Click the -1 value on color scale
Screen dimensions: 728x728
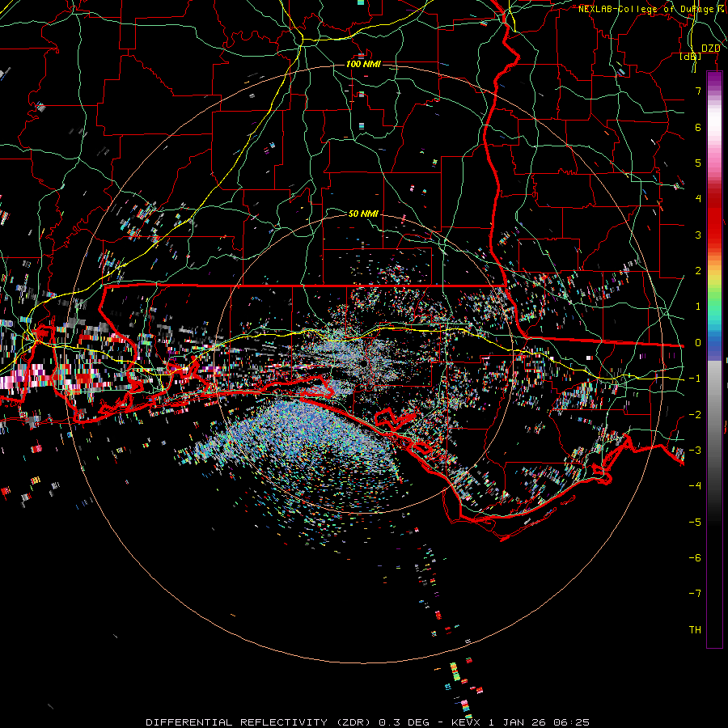(x=695, y=379)
